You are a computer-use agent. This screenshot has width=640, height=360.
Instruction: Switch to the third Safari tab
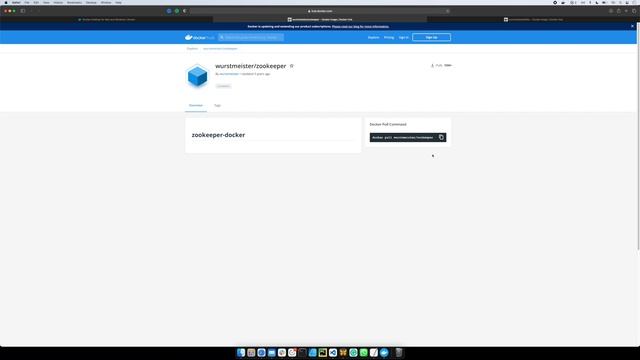pos(533,19)
